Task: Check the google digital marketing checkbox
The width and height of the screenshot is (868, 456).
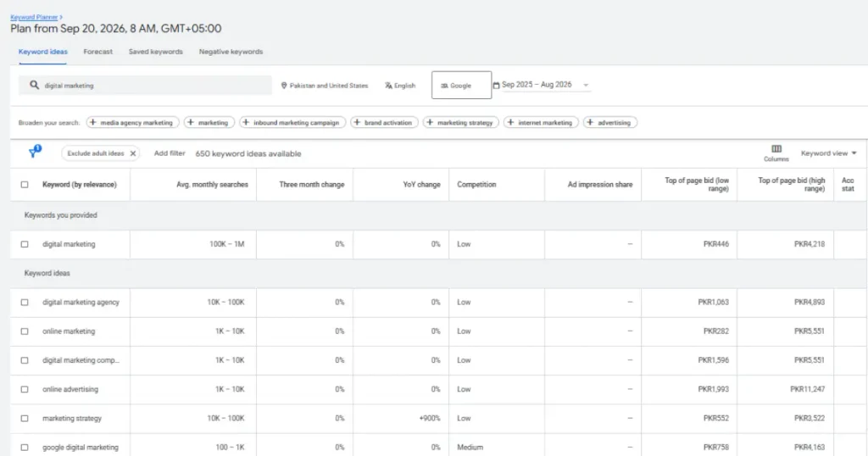Action: tap(25, 448)
